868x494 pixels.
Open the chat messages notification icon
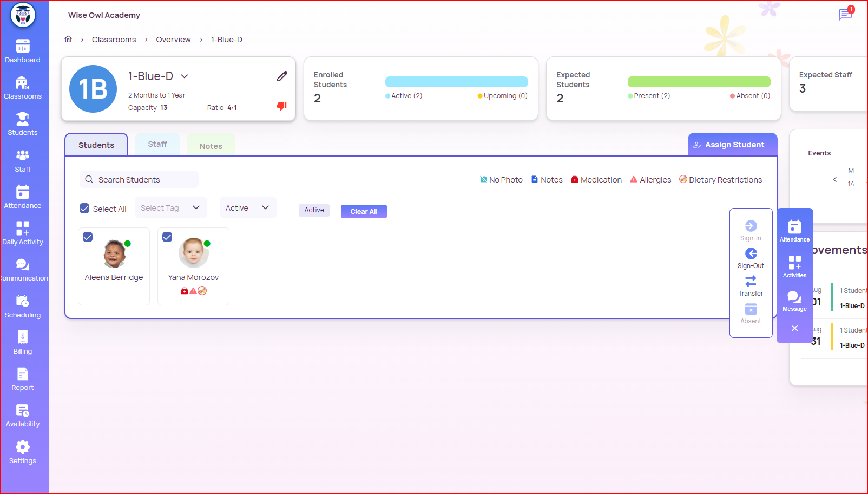click(845, 14)
